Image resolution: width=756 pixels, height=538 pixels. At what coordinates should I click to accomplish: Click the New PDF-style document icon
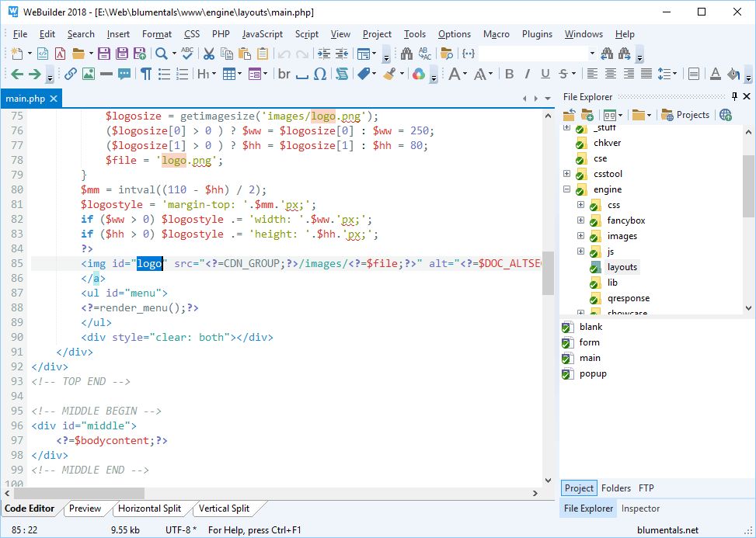pos(60,54)
